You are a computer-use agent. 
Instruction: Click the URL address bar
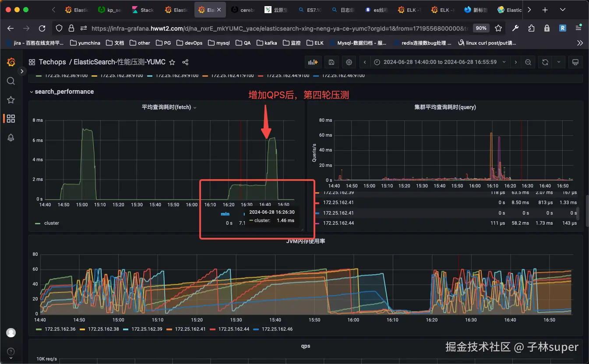pos(280,28)
